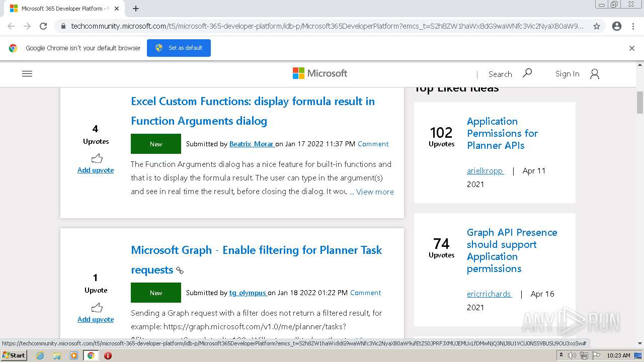Image resolution: width=644 pixels, height=362 pixels.
Task: Open Internet Explorer from the taskbar
Action: pos(40,355)
